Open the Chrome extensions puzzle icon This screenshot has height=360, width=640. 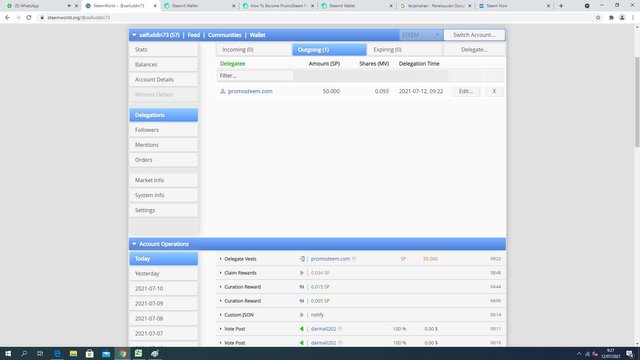point(611,18)
